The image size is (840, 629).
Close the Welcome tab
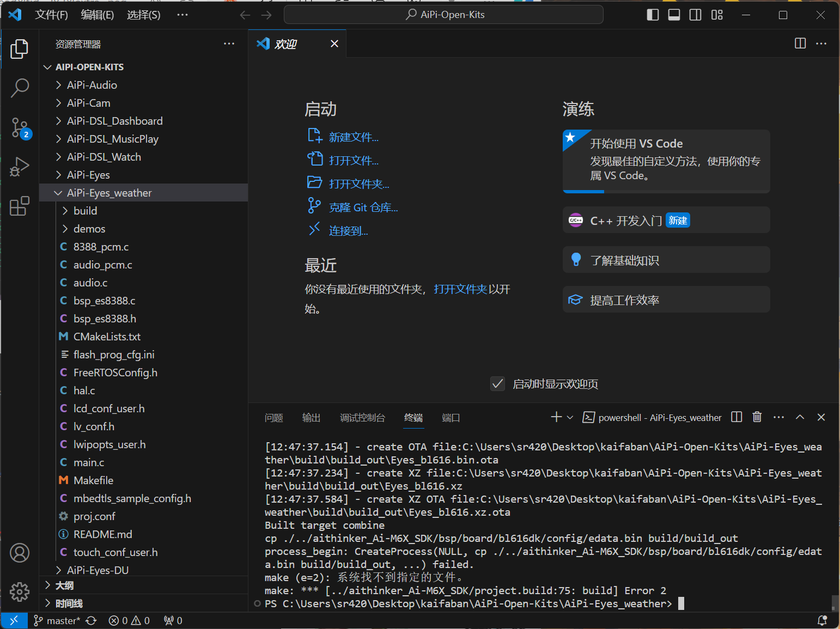point(334,44)
